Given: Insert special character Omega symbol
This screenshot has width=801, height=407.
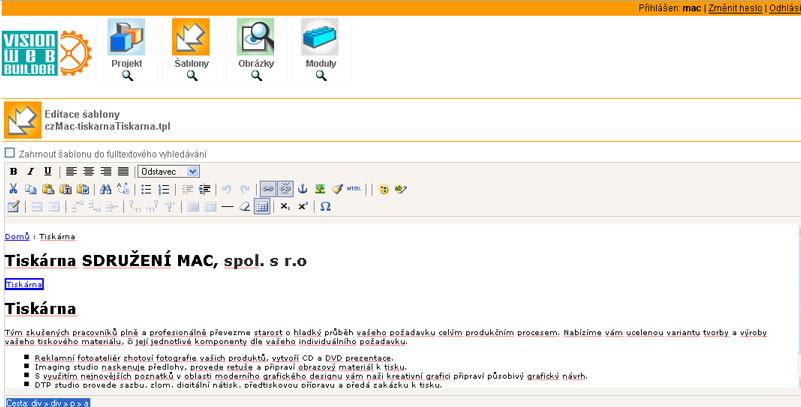Looking at the screenshot, I should (x=325, y=207).
